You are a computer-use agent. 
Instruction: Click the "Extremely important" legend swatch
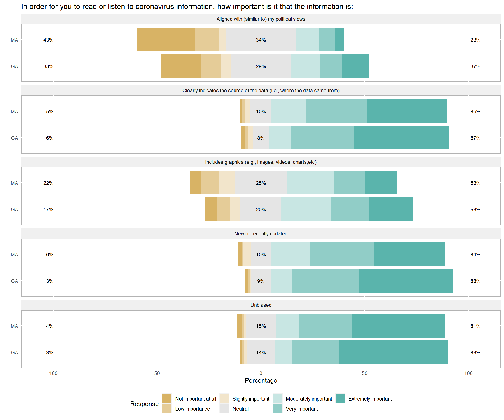pyautogui.click(x=340, y=398)
